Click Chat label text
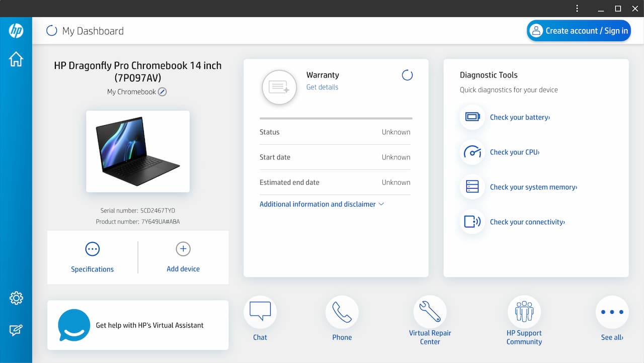This screenshot has height=363, width=644. click(x=260, y=337)
